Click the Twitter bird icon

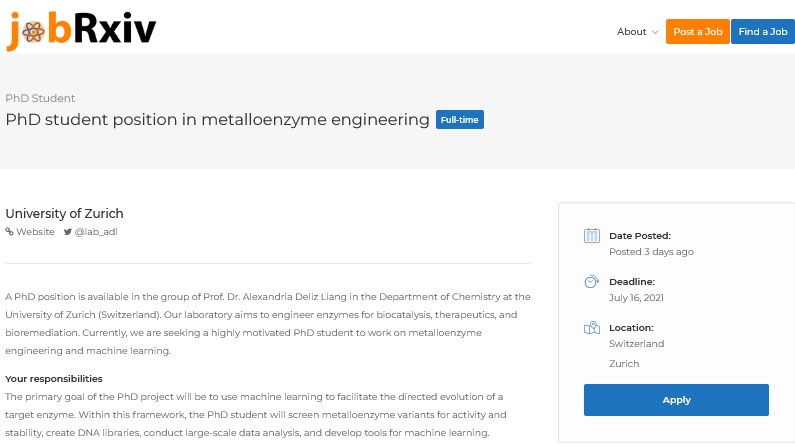pyautogui.click(x=67, y=232)
